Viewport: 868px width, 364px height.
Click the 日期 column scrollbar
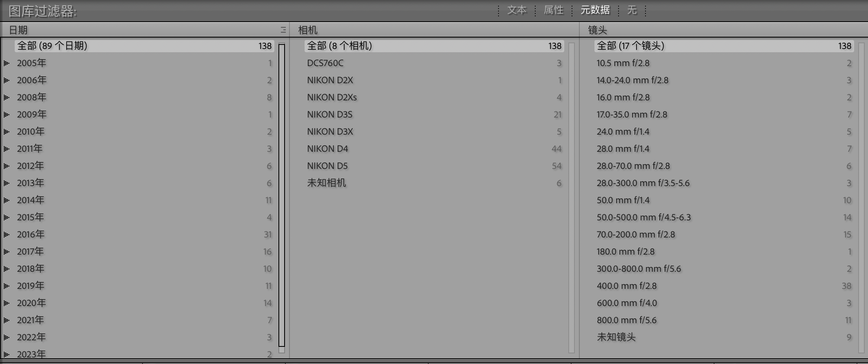pyautogui.click(x=282, y=198)
